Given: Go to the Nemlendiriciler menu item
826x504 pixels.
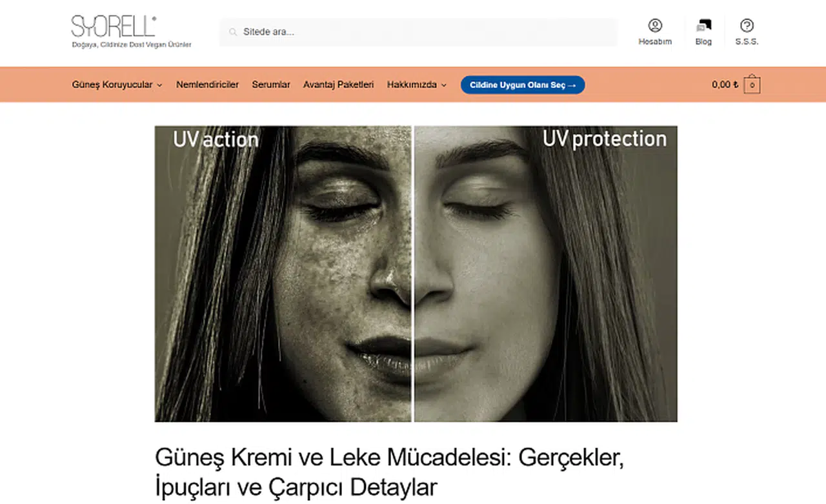Looking at the screenshot, I should point(207,85).
